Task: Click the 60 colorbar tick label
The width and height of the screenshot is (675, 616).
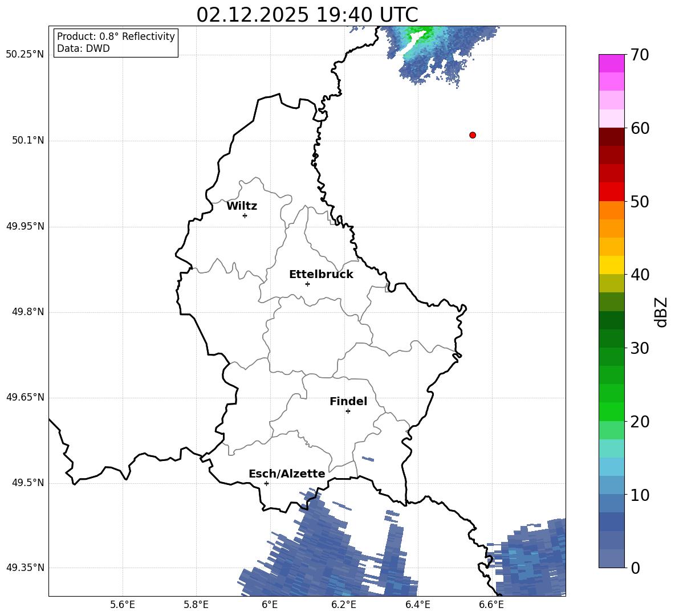Action: tap(640, 128)
